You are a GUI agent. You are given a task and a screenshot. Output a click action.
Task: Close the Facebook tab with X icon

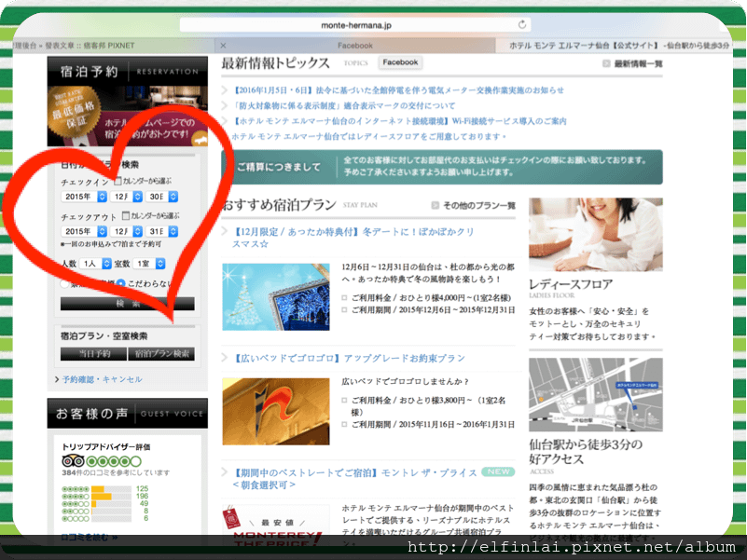tap(223, 46)
